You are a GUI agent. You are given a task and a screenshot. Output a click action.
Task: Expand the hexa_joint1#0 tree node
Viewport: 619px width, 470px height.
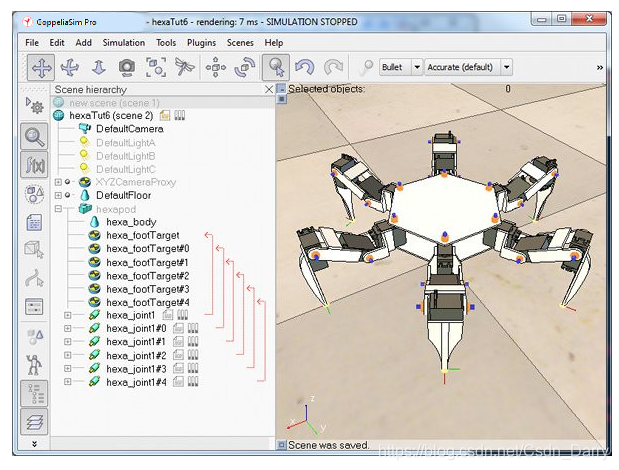click(x=68, y=328)
